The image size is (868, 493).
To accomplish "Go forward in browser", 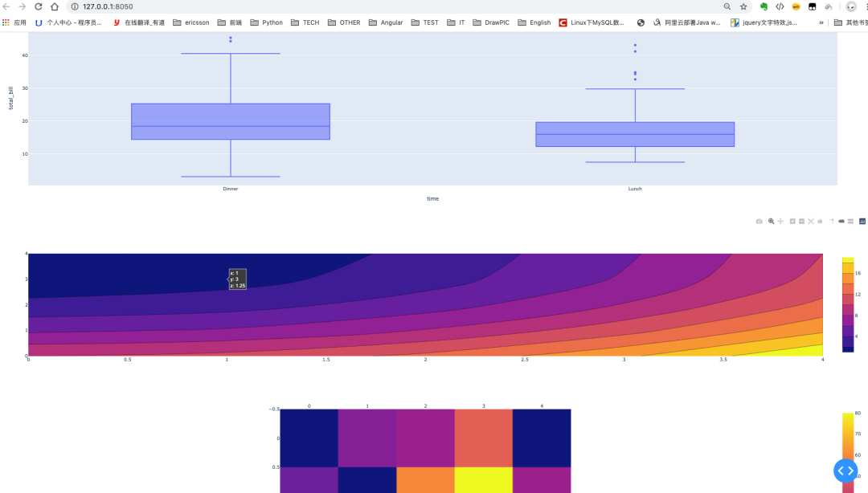I will click(x=23, y=6).
